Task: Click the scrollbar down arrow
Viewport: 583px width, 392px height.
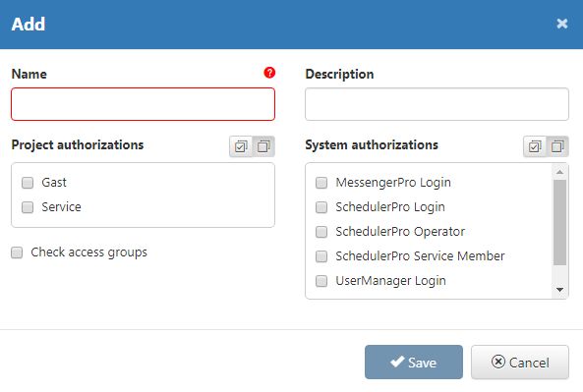Action: pos(559,290)
